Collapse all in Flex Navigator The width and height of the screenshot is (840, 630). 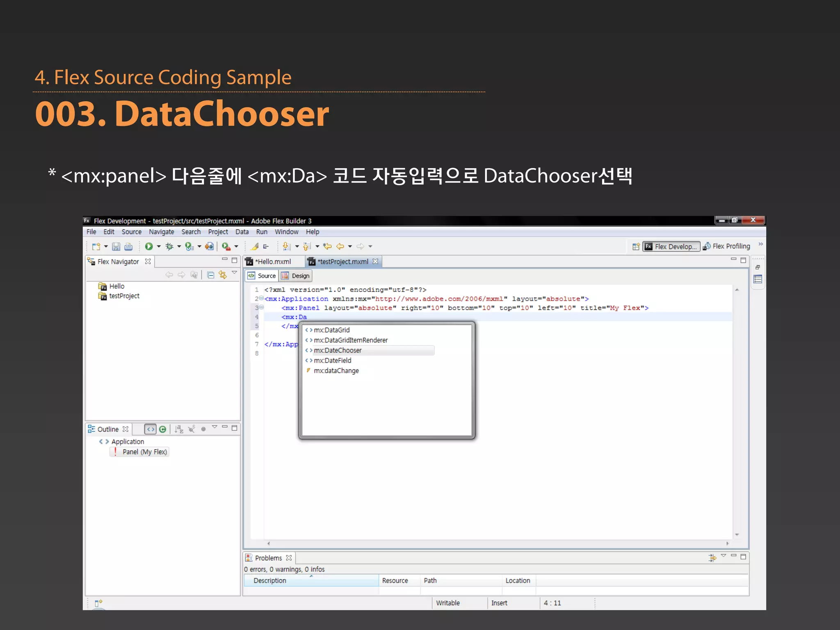coord(210,275)
